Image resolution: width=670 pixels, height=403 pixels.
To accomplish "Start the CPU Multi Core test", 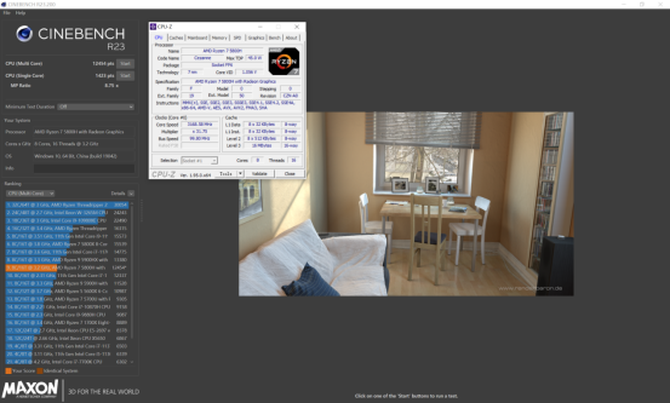I will (x=125, y=64).
